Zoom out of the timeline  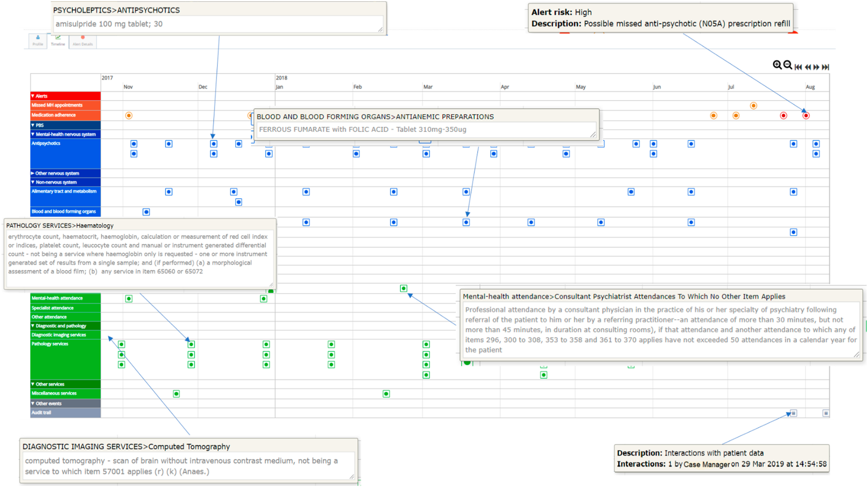click(787, 65)
